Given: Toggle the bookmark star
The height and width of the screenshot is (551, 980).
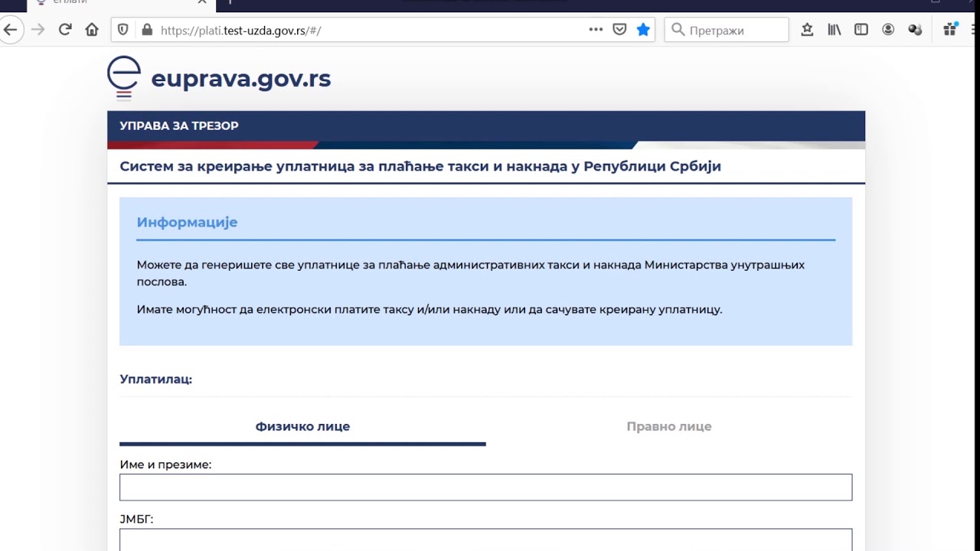Looking at the screenshot, I should (643, 30).
